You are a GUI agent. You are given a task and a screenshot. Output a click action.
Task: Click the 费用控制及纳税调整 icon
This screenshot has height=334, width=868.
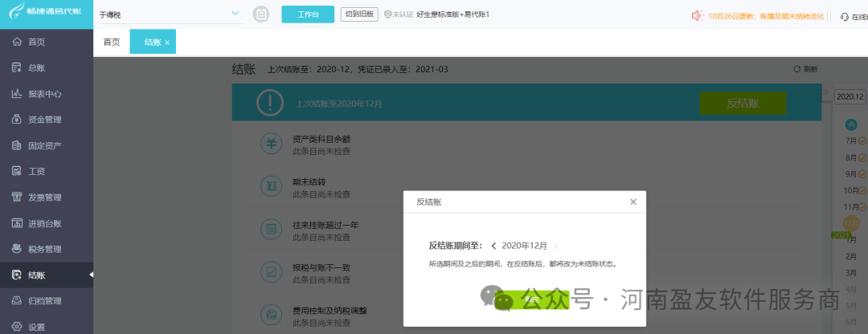[272, 315]
